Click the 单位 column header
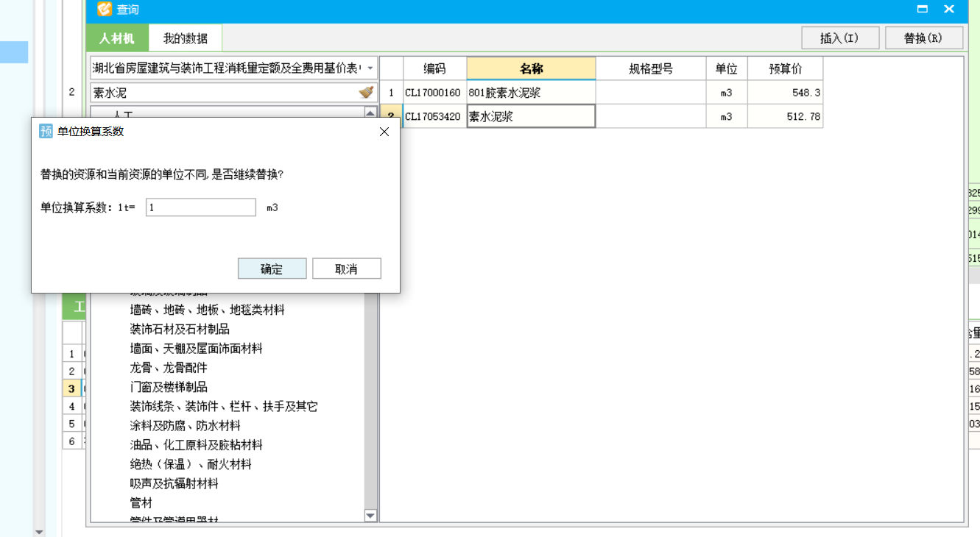980x537 pixels. 726,69
